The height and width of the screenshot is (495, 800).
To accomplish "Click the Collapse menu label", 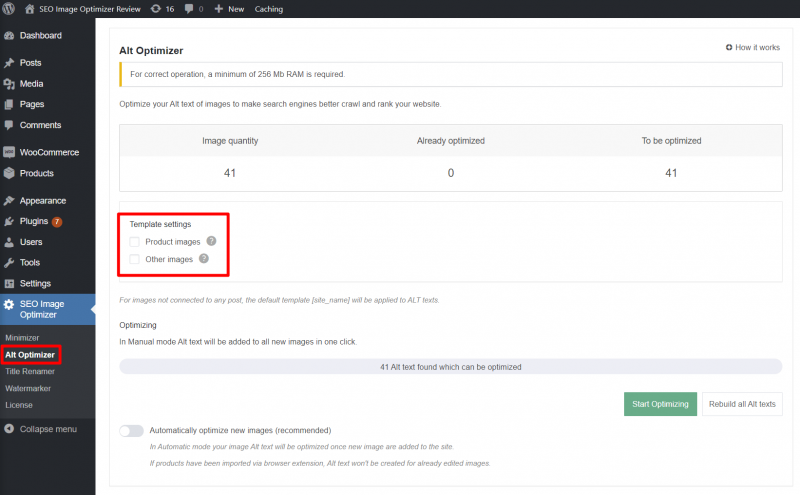I will pos(48,429).
